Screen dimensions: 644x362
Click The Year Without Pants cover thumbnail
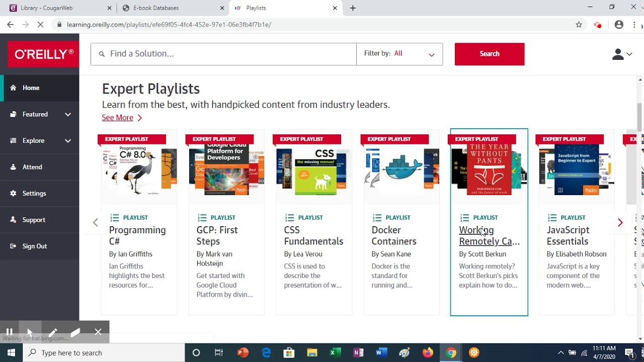(x=489, y=170)
